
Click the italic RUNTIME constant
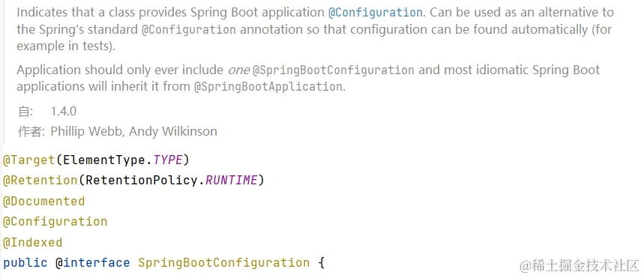[x=231, y=181]
